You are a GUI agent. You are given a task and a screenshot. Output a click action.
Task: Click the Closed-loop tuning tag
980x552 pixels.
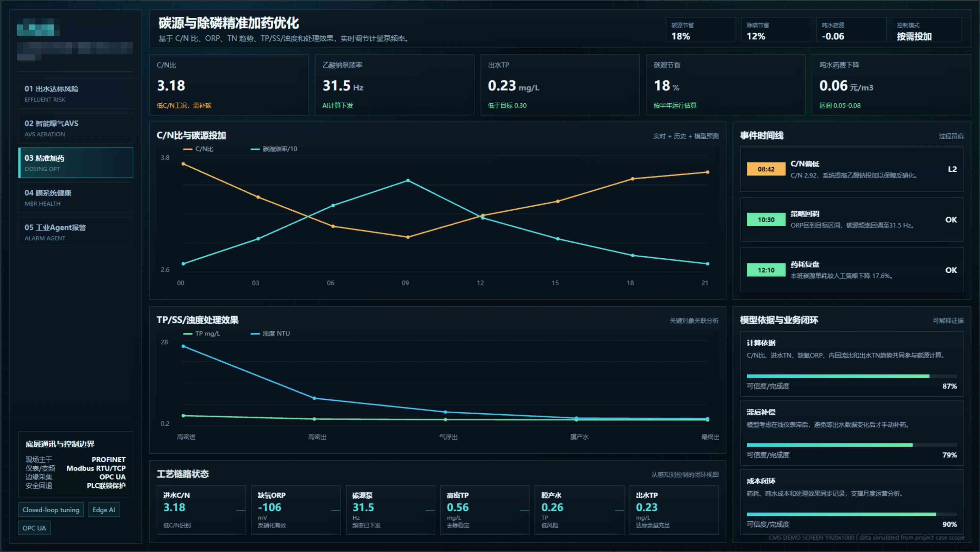pos(51,510)
